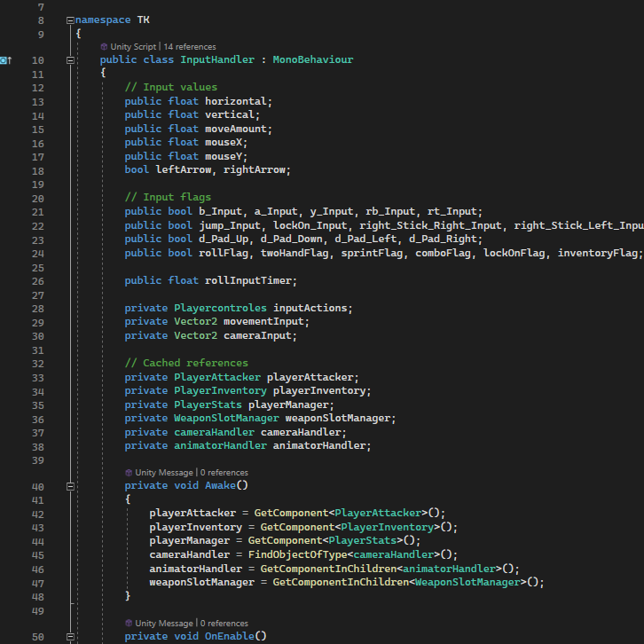
Task: Click PlayerAttacker type on line 33
Action: pos(217,377)
